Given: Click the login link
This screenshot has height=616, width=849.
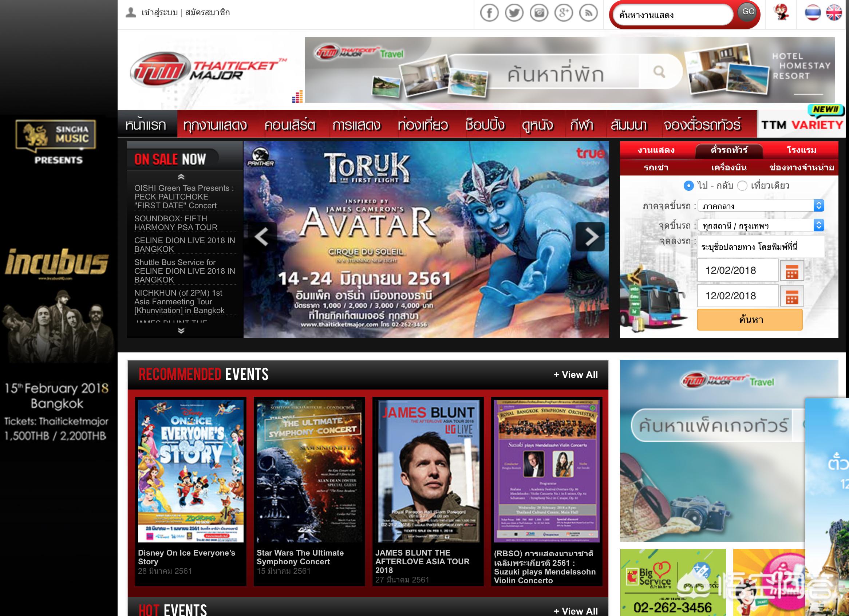Looking at the screenshot, I should point(159,13).
